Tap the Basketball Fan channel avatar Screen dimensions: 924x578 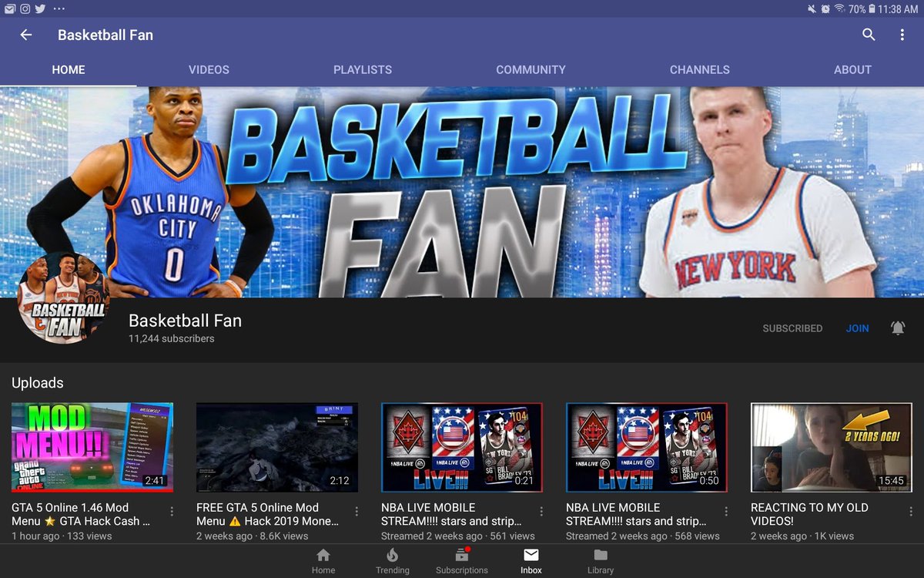[63, 297]
